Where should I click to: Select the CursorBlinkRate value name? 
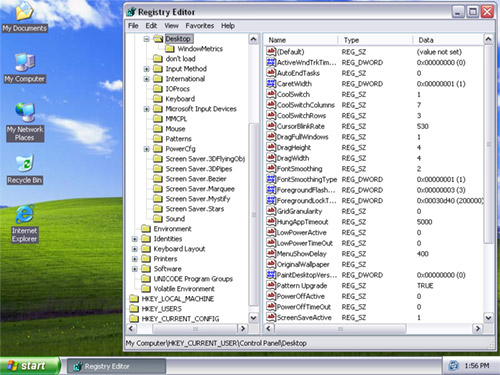click(301, 126)
